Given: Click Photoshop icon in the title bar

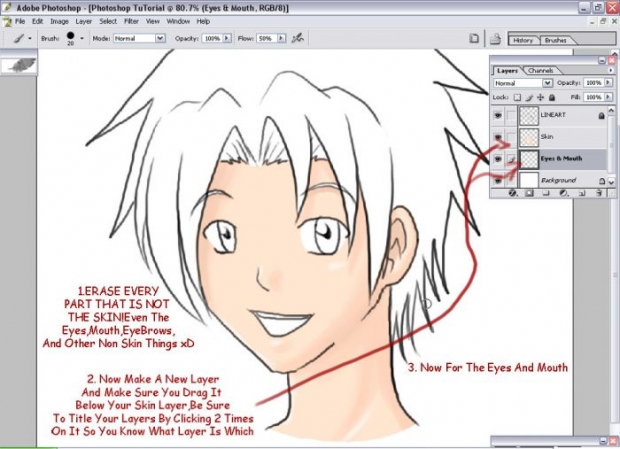Looking at the screenshot, I should click(7, 8).
